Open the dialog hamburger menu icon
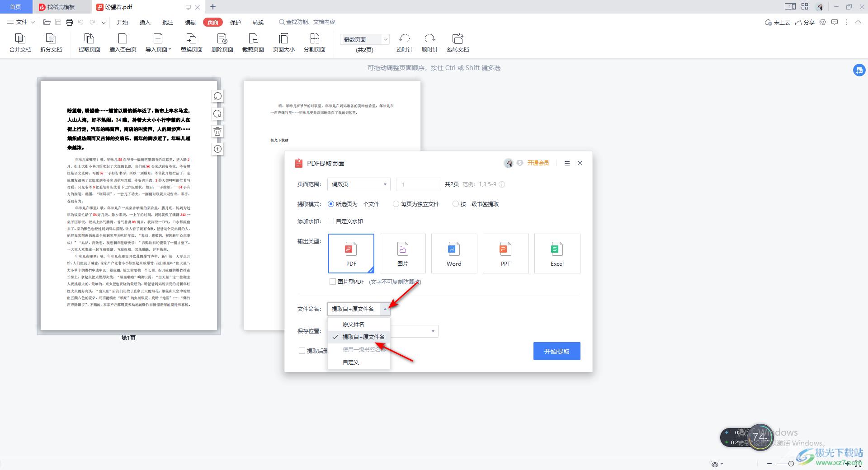 567,163
